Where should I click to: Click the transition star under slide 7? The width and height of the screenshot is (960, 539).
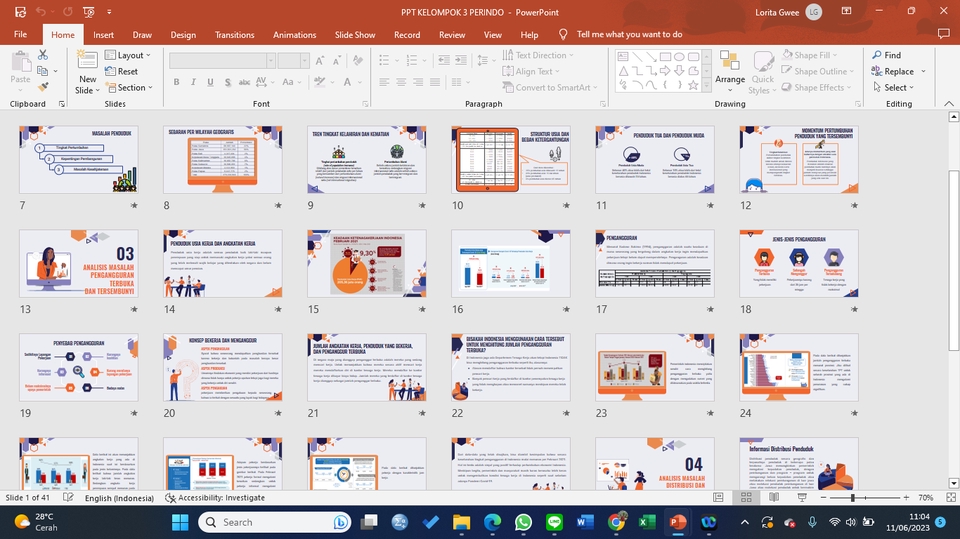tap(133, 206)
